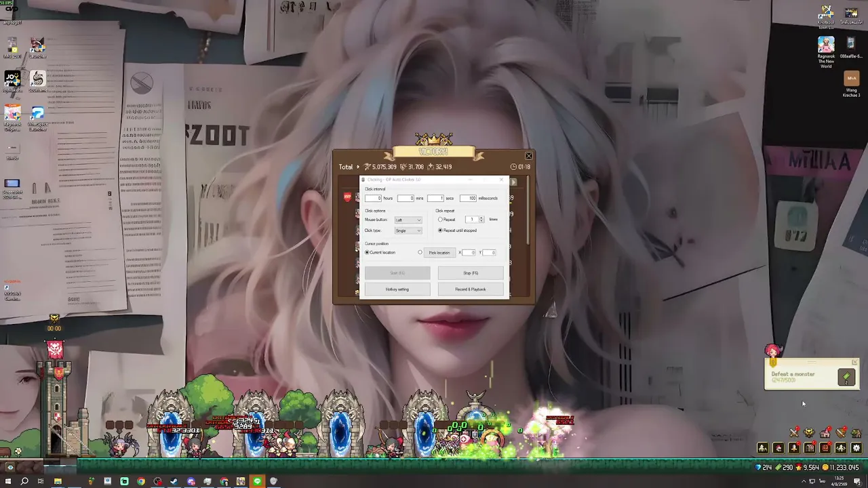Open the treasure chest inventory icon
This screenshot has width=868, height=488.
click(x=810, y=448)
